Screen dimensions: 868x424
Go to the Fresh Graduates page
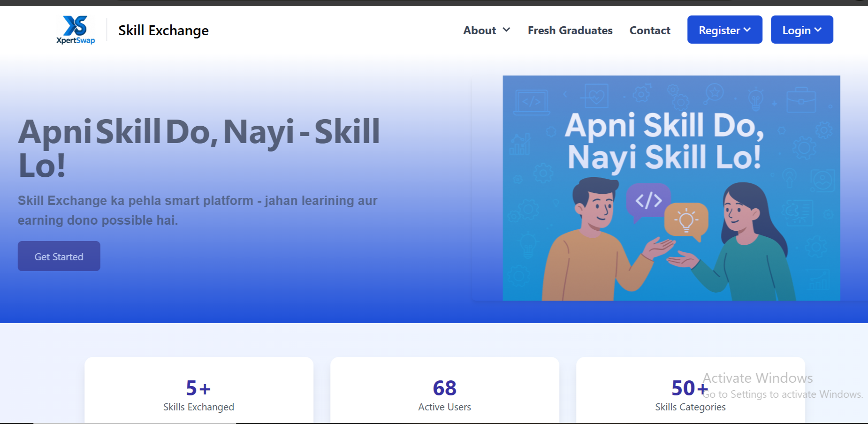pyautogui.click(x=570, y=30)
